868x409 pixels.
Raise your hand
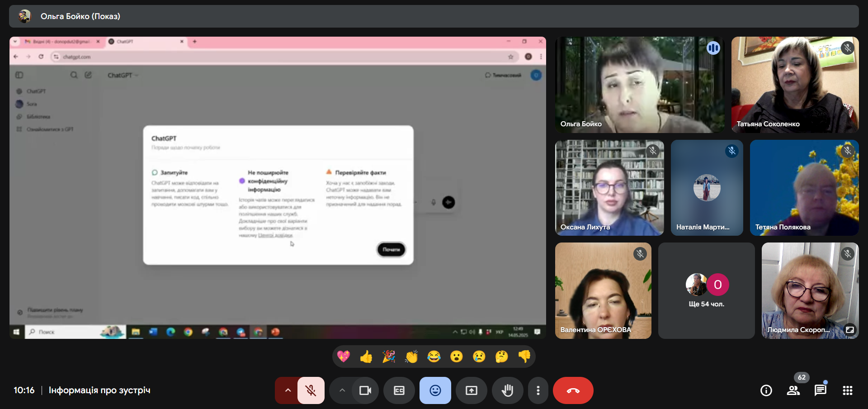click(x=508, y=390)
